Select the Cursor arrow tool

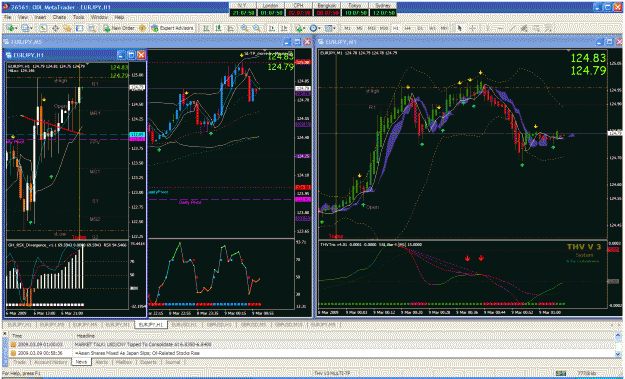[459, 28]
